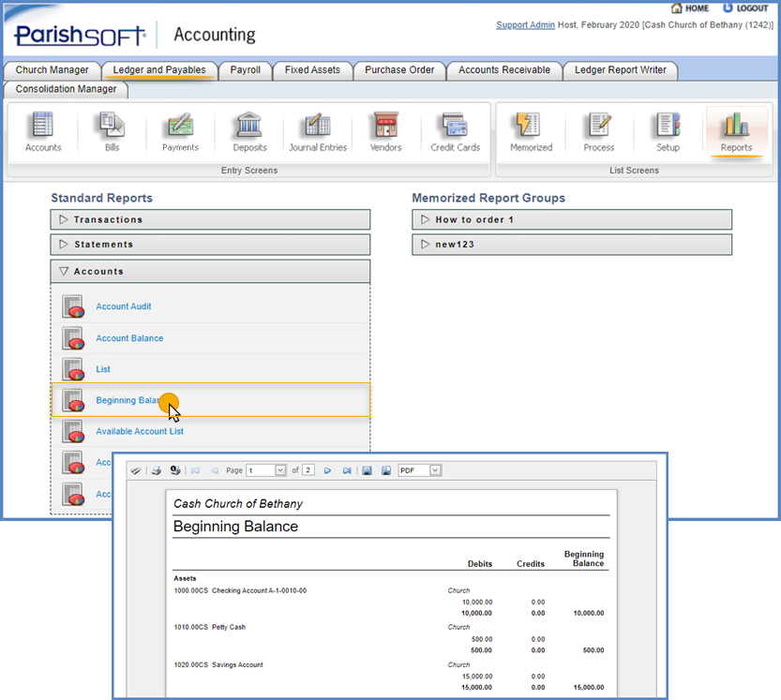Image resolution: width=781 pixels, height=700 pixels.
Task: Select the Ledger and Payables tab
Action: (159, 70)
